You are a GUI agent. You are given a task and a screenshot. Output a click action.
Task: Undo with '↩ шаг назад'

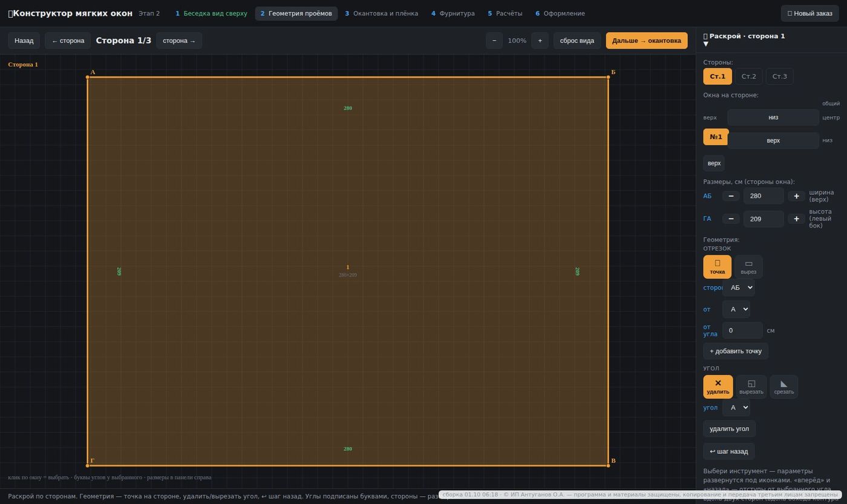[728, 451]
